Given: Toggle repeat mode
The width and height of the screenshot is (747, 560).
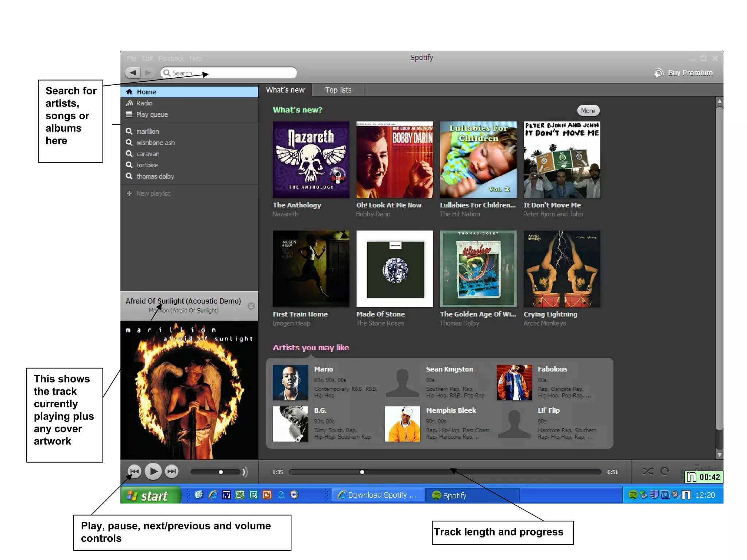Looking at the screenshot, I should tap(665, 471).
